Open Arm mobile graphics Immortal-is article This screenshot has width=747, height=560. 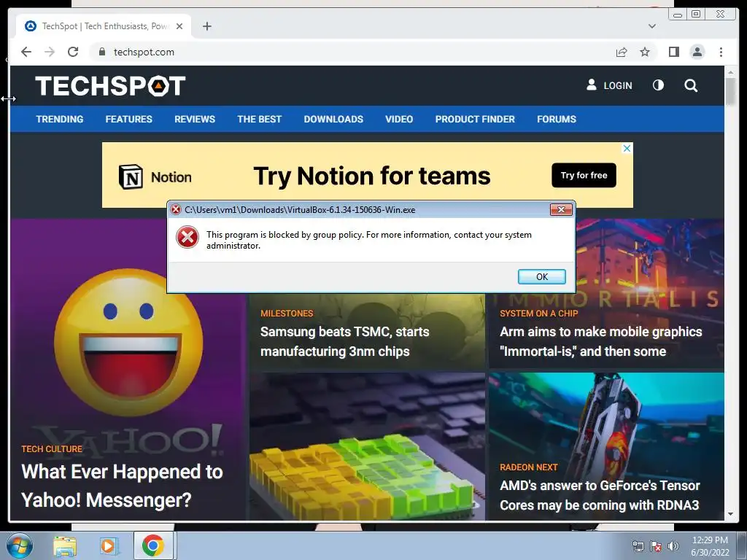pos(601,341)
